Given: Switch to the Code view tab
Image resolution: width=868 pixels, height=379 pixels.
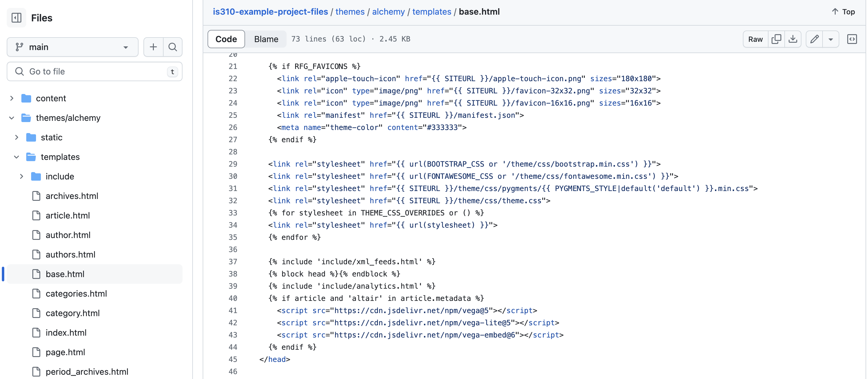Looking at the screenshot, I should tap(226, 39).
